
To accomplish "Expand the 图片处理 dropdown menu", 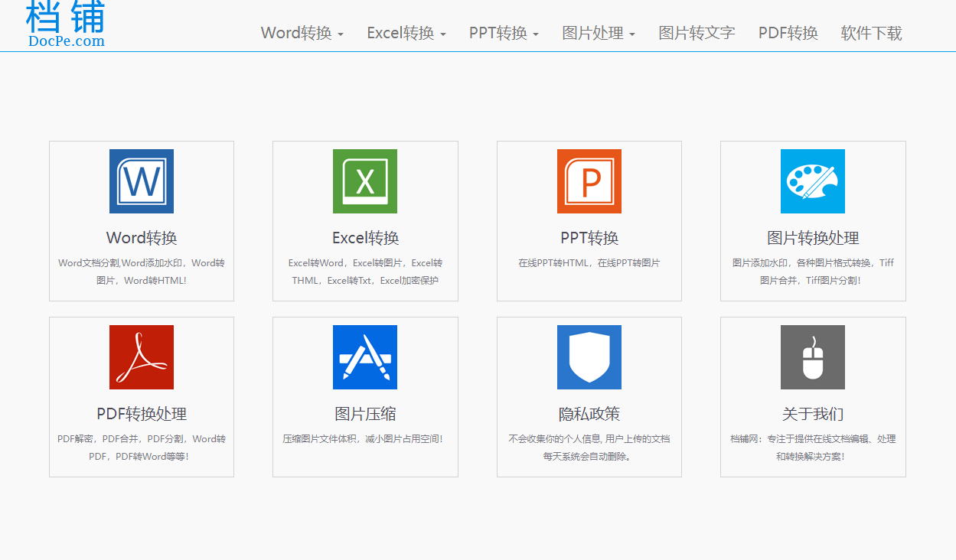I will [x=598, y=33].
